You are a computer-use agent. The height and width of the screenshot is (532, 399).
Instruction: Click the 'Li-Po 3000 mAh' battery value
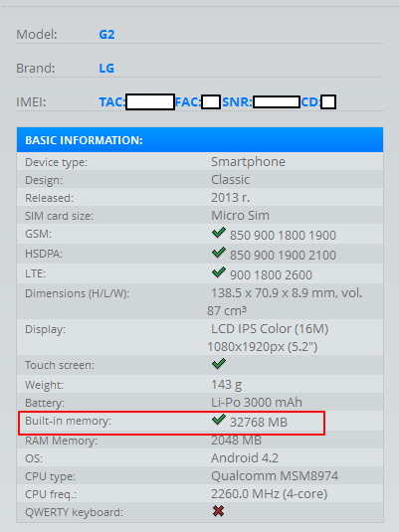coord(257,403)
